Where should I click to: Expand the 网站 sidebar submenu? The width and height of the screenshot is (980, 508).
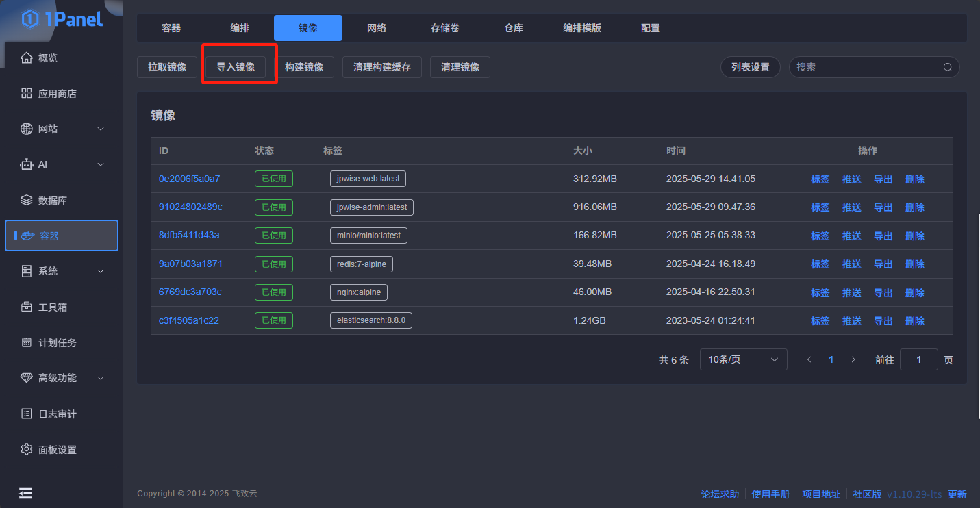point(101,129)
